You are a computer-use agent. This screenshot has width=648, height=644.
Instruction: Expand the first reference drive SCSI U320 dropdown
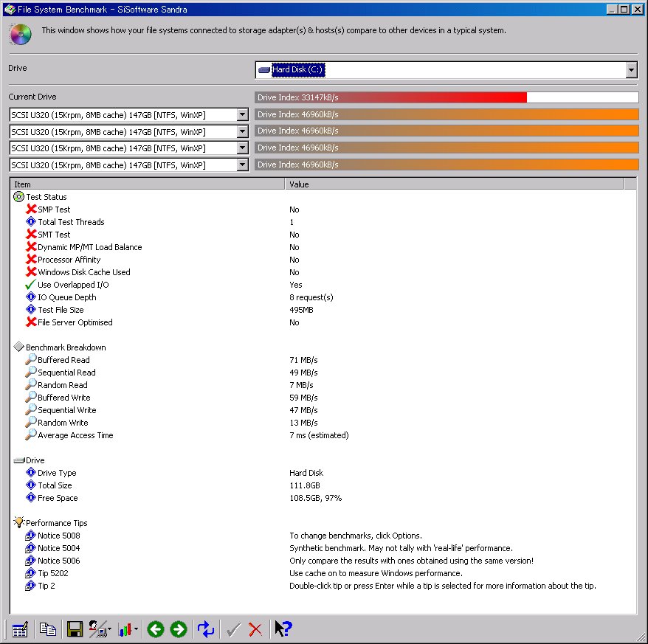point(243,114)
